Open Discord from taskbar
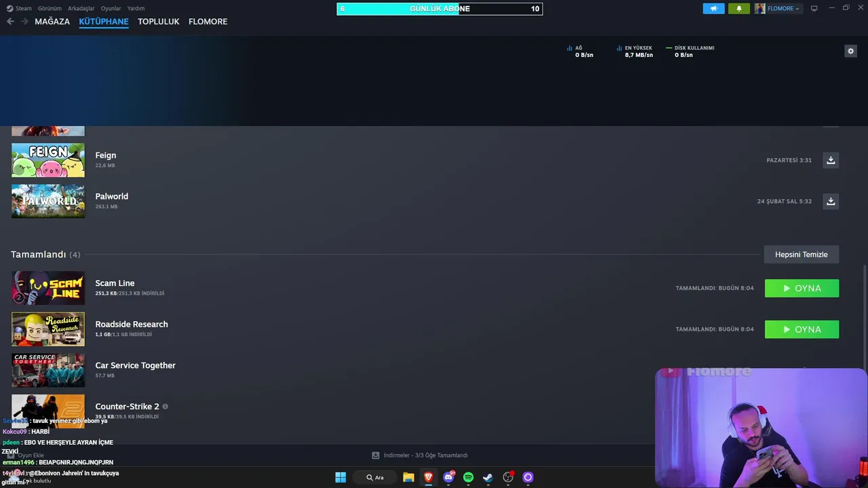 tap(448, 477)
